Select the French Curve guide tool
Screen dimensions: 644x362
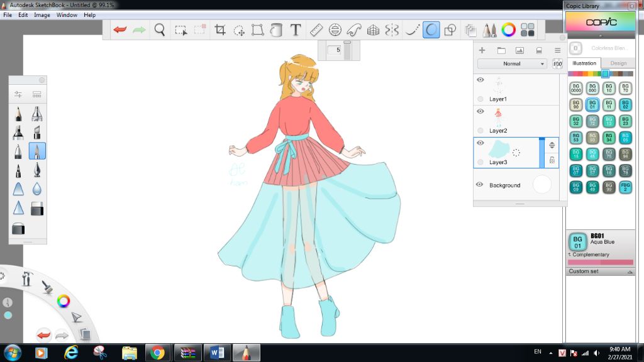click(x=353, y=30)
